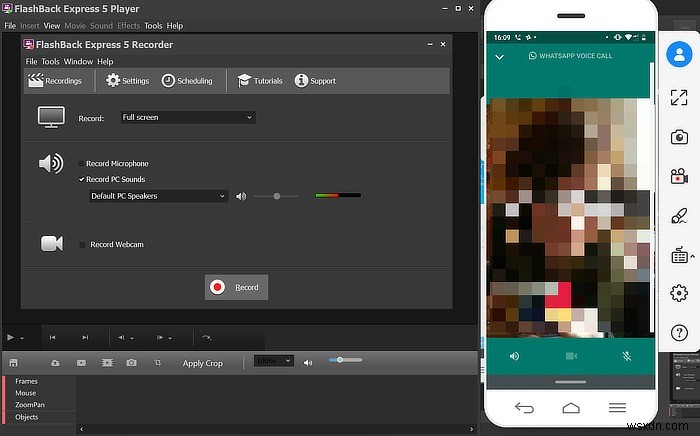700x436 pixels.
Task: Click the YouTube share icon
Action: coord(81,363)
